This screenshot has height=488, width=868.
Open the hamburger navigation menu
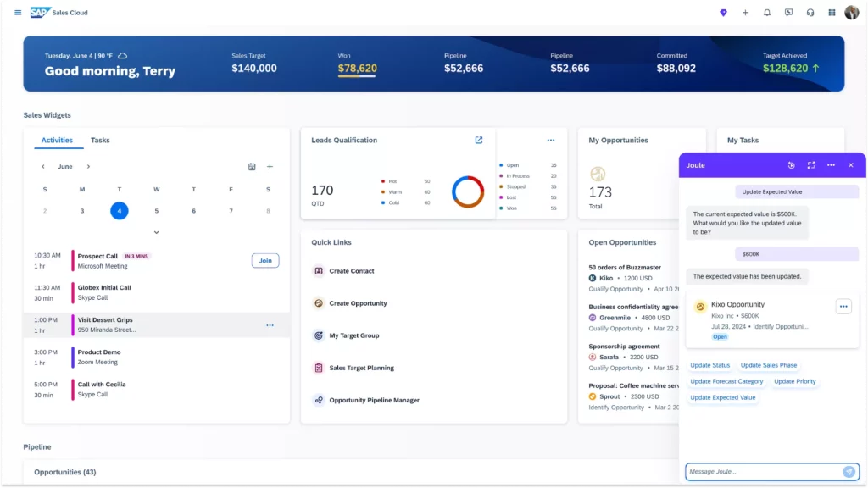18,13
